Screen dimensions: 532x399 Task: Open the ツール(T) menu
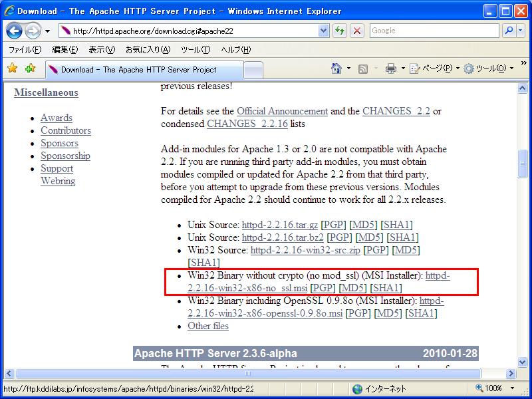click(x=196, y=50)
